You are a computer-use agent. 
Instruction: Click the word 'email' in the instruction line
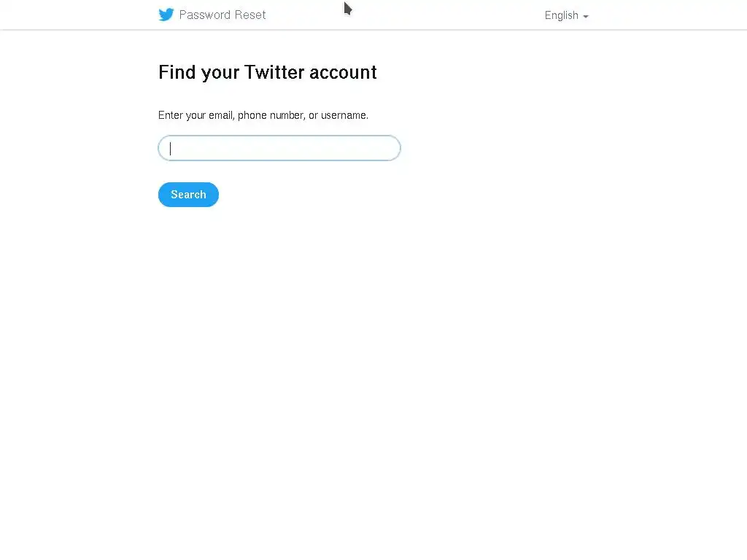222,115
